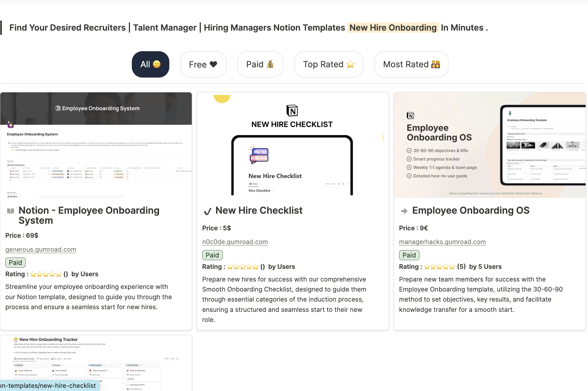Image resolution: width=588 pixels, height=391 pixels.
Task: Click the smiley emoji on the All tab
Action: click(157, 64)
